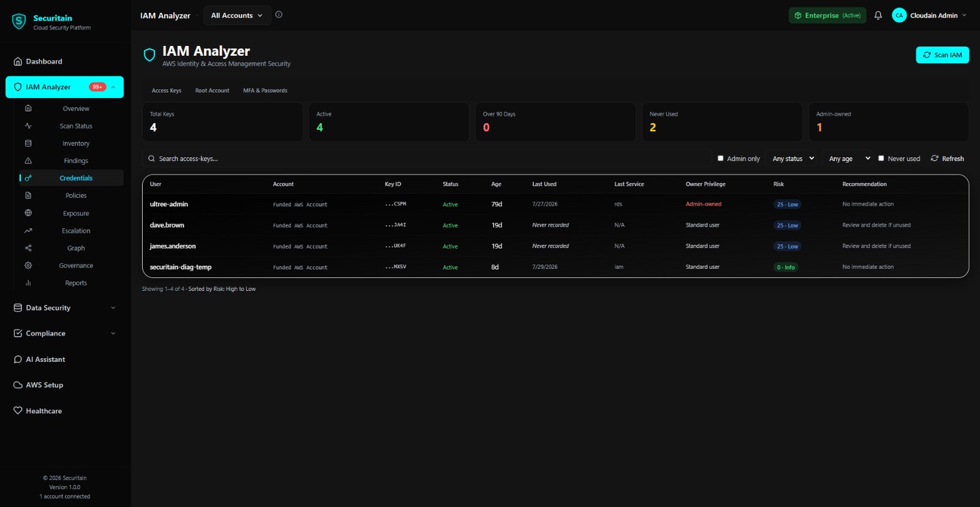Click the Admin-owned stat card
Screen dimensions: 980x507
(889, 122)
